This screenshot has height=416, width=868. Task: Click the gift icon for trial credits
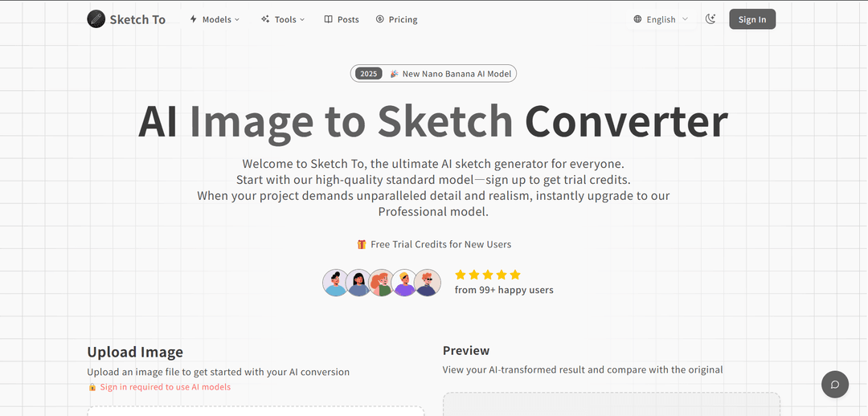point(362,244)
